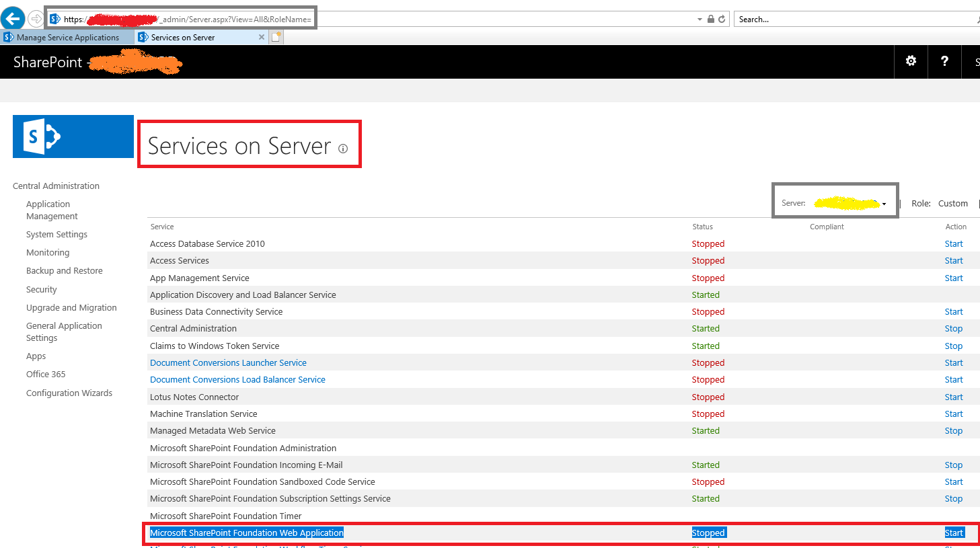This screenshot has width=980, height=548.
Task: Click the security lock icon in the address bar
Action: (x=711, y=19)
